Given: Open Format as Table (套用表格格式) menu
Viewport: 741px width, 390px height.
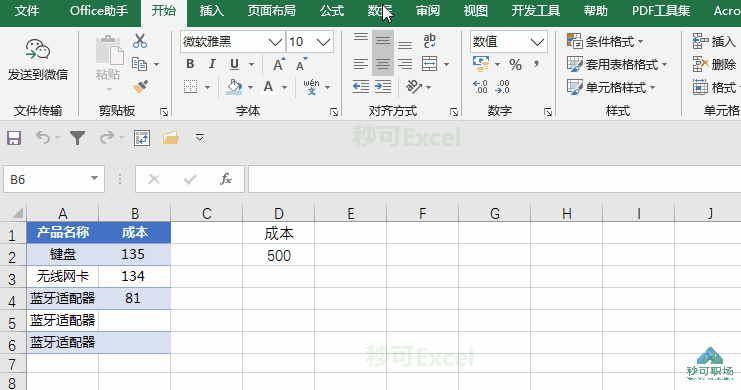Looking at the screenshot, I should 617,64.
